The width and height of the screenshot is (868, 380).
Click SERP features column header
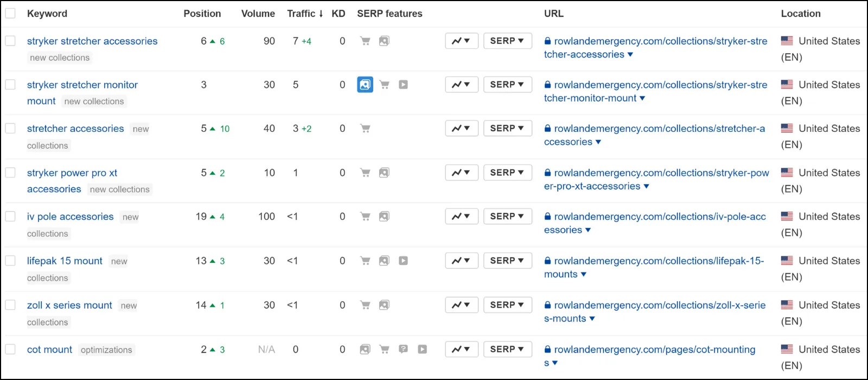[x=390, y=14]
